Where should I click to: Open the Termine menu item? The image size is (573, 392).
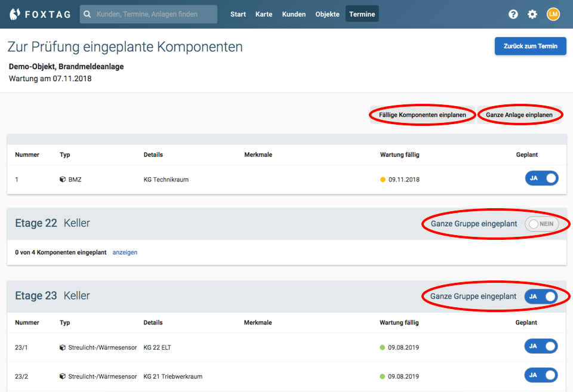click(362, 14)
